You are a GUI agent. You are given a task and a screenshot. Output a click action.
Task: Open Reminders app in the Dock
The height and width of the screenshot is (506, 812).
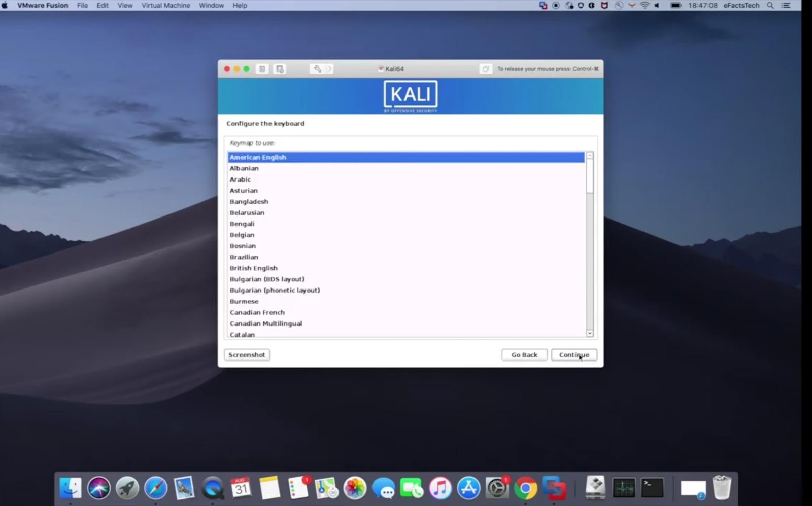click(x=298, y=488)
